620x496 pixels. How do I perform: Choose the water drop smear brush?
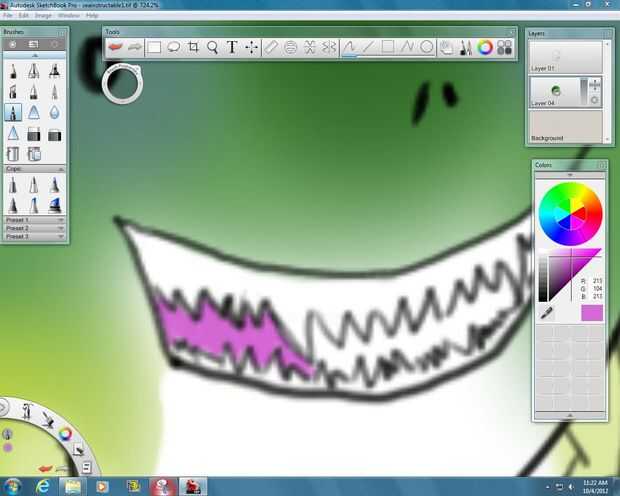point(55,112)
